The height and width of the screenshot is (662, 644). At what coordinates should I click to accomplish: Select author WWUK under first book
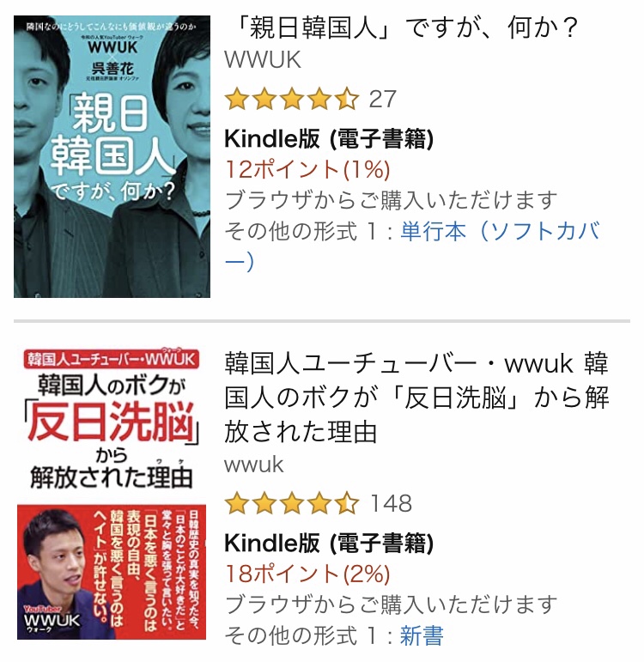pyautogui.click(x=263, y=59)
